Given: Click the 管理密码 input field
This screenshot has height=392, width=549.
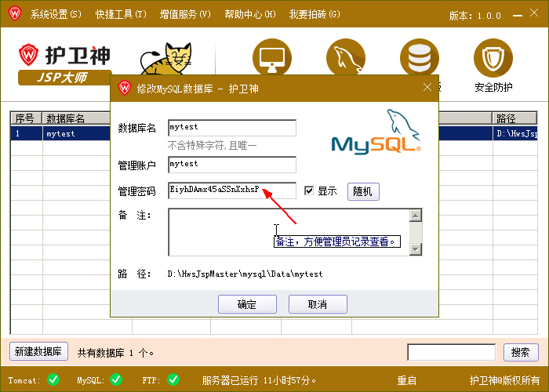Looking at the screenshot, I should coord(232,191).
